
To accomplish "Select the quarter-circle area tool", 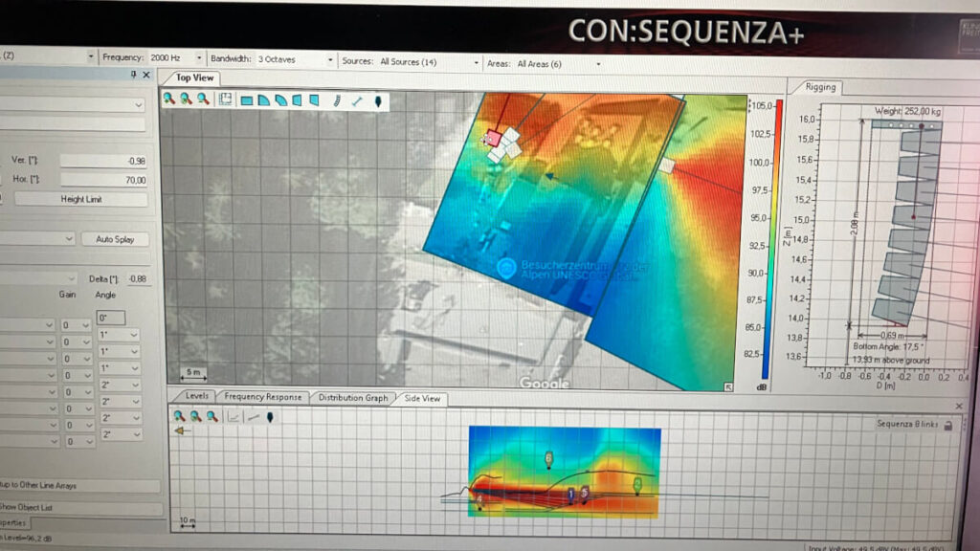I will 264,99.
